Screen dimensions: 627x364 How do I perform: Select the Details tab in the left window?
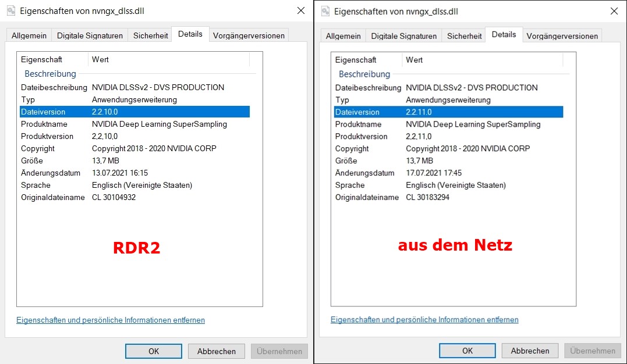click(x=190, y=34)
